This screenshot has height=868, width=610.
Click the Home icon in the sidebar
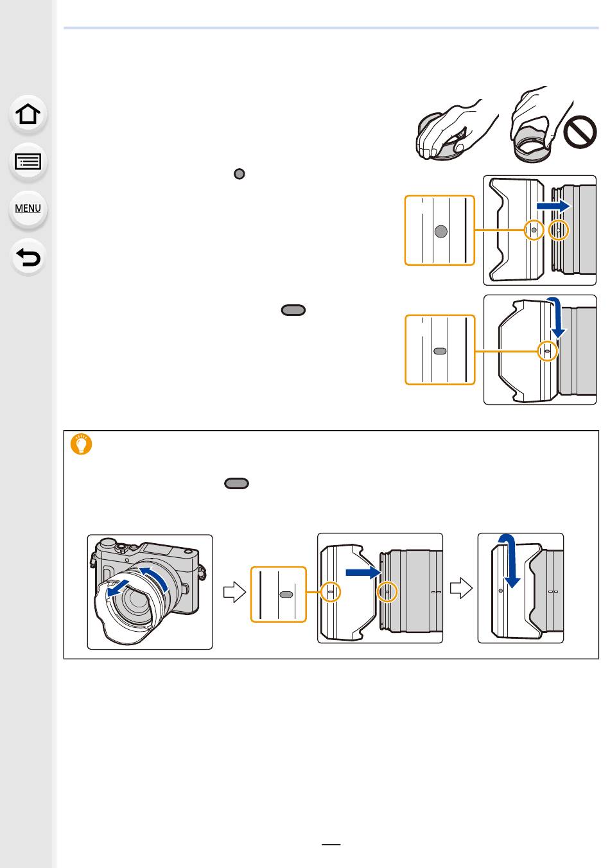tap(29, 114)
